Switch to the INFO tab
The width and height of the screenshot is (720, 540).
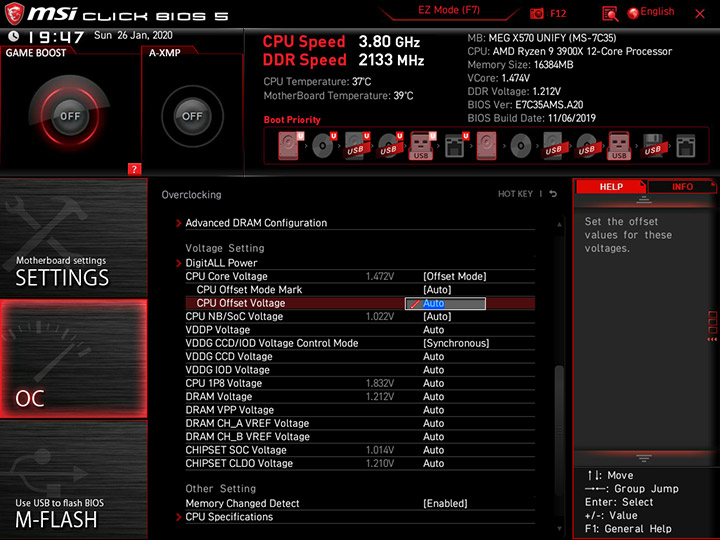(682, 186)
